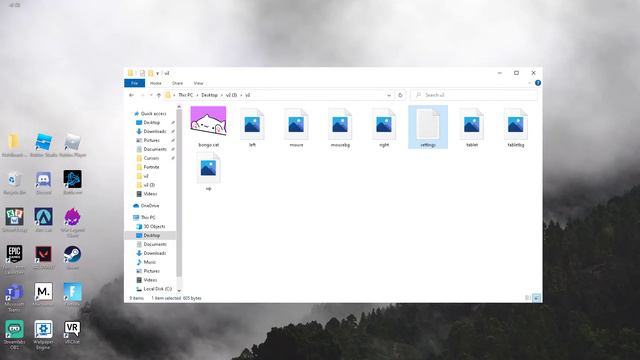Select the Streamlabs OBS desktop shortcut
Image resolution: width=640 pixels, height=360 pixels.
(14, 335)
